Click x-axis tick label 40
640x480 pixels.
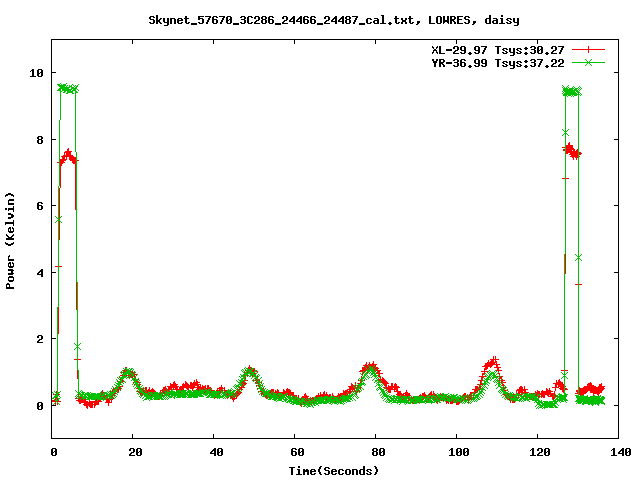coord(216,452)
